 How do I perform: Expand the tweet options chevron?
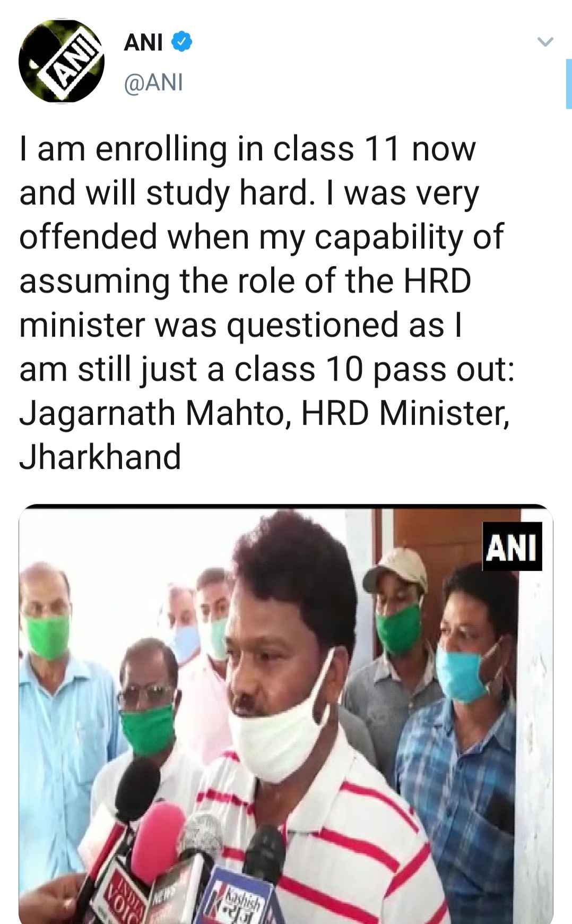(545, 41)
